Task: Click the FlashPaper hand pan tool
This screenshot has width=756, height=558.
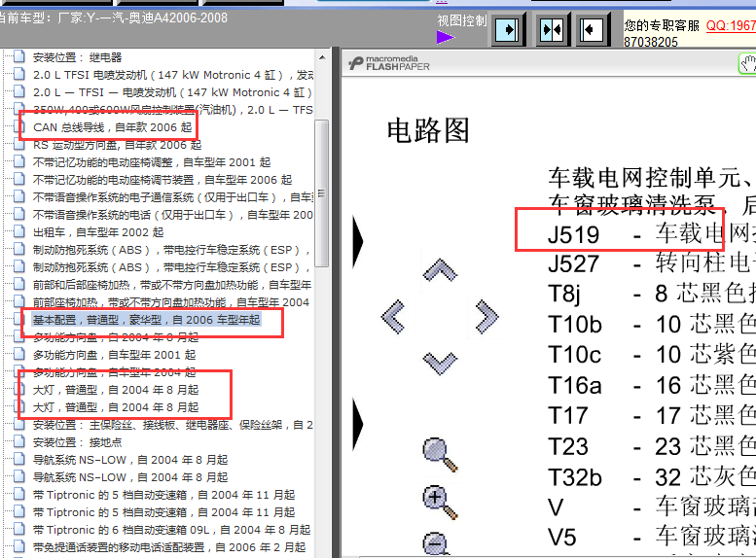Action: click(747, 63)
